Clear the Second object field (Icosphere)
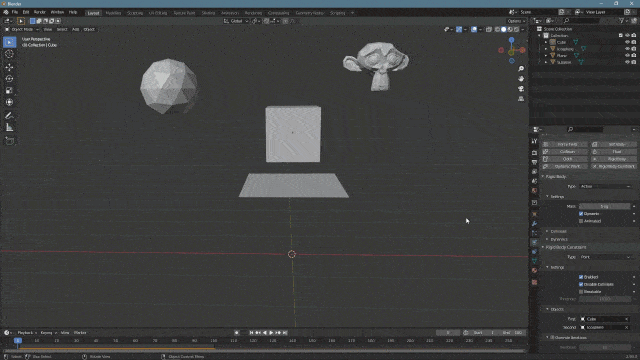640x360 pixels. 627,327
